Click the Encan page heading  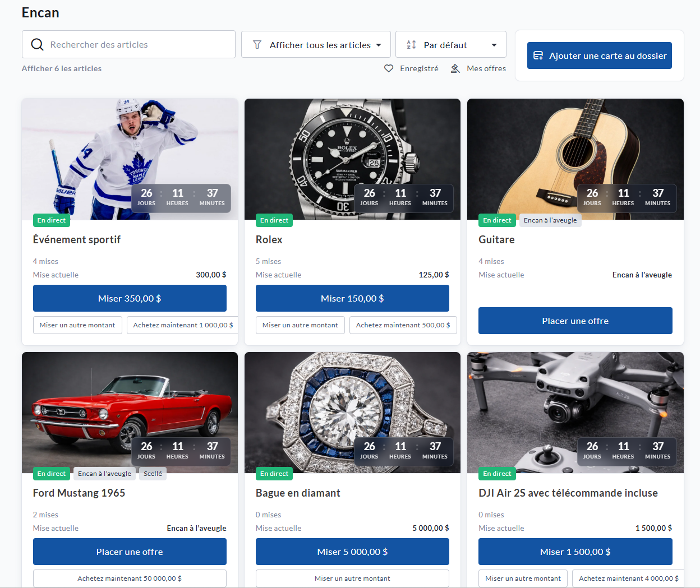tap(40, 12)
